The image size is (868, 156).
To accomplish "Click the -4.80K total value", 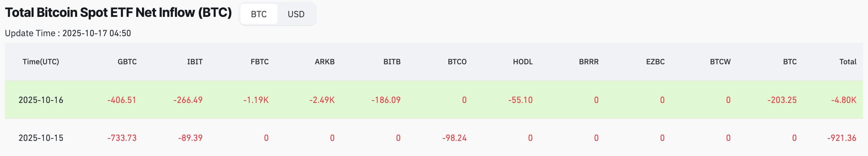I will tap(843, 100).
